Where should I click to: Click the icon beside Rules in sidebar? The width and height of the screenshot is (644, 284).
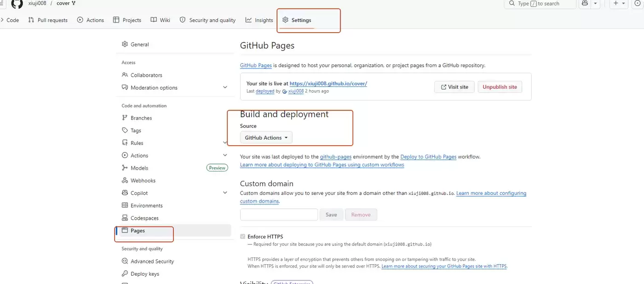pyautogui.click(x=125, y=142)
